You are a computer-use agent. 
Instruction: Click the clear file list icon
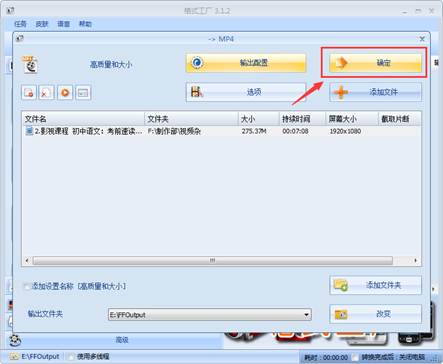[x=46, y=92]
